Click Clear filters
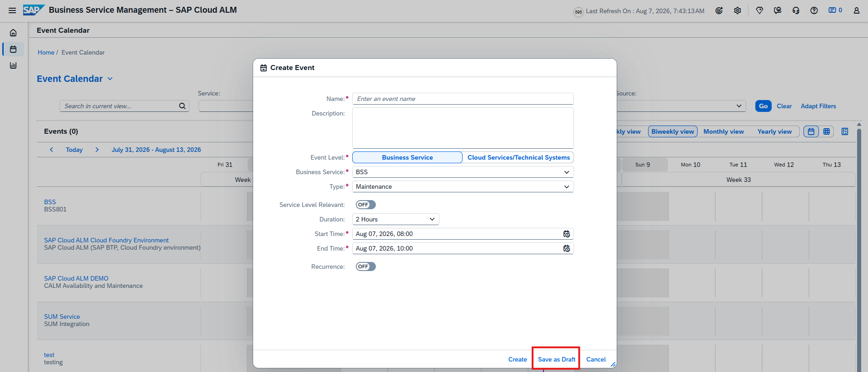868x372 pixels. 784,106
